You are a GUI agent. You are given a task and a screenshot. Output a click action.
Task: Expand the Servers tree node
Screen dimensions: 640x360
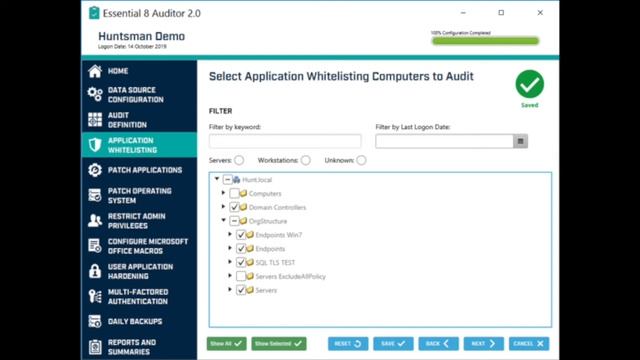coord(230,290)
